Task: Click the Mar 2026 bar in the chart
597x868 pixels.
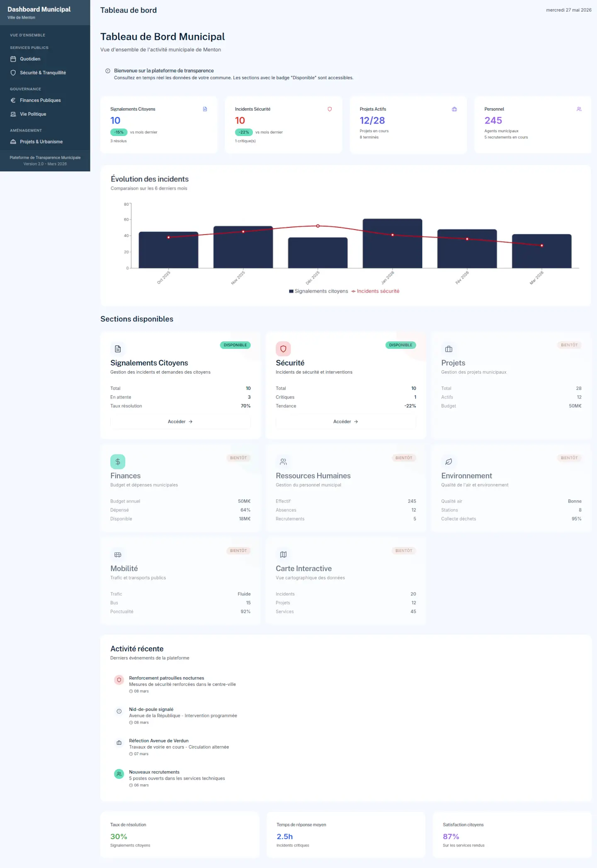Action: pyautogui.click(x=541, y=251)
